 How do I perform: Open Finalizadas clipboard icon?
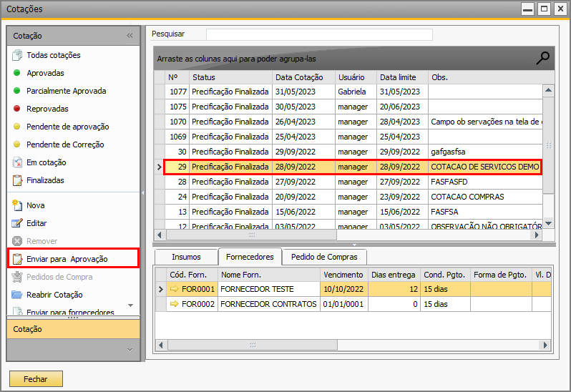(17, 180)
